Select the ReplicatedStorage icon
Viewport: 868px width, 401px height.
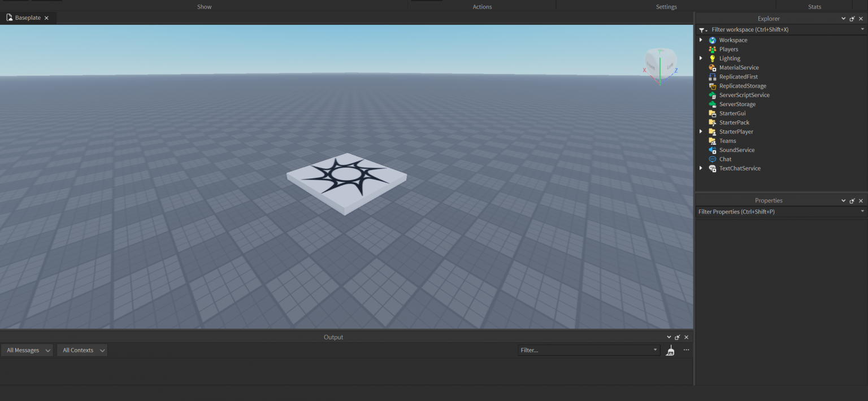(x=713, y=85)
